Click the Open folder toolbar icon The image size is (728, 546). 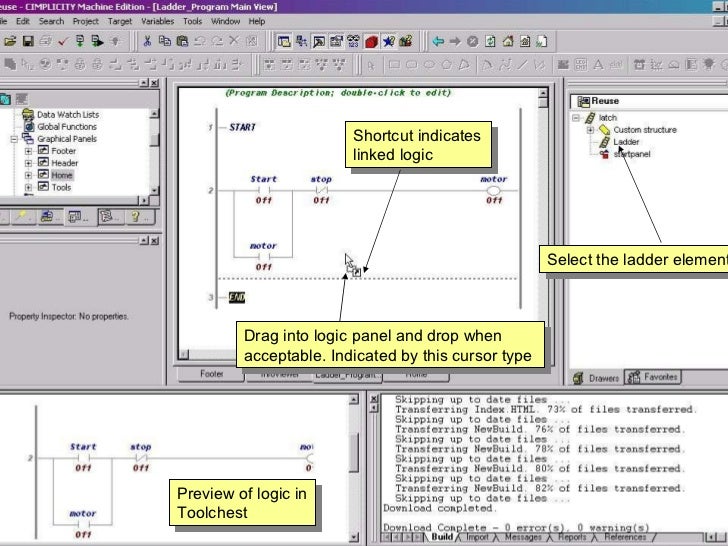coord(10,41)
